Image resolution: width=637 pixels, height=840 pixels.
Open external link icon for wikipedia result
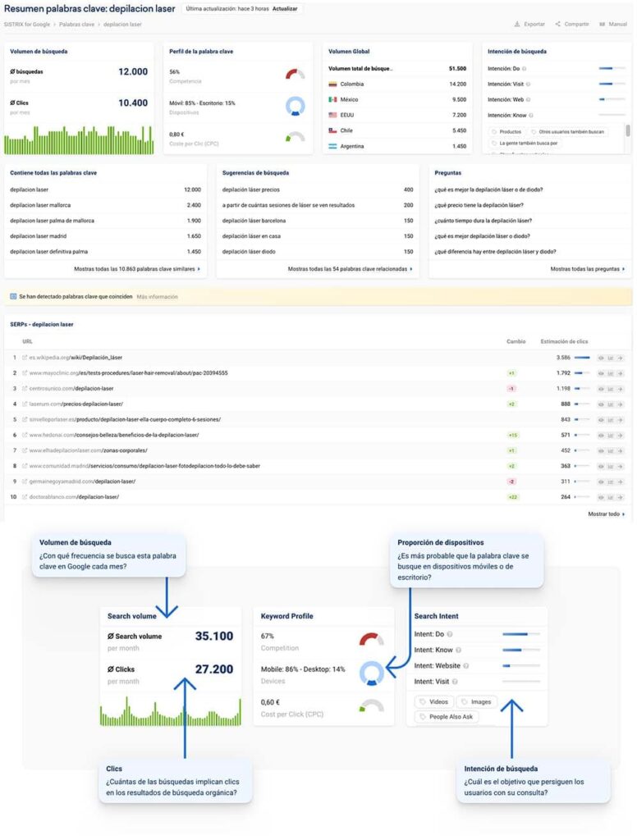click(25, 358)
